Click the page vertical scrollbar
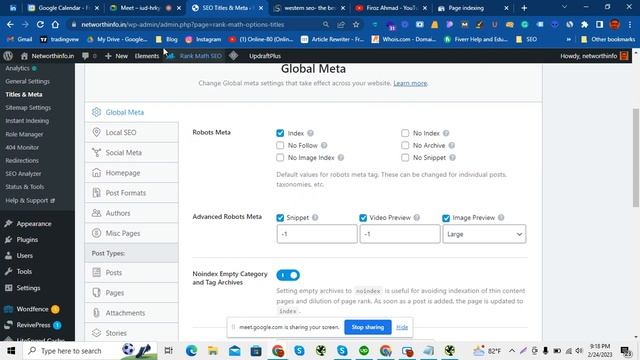Image resolution: width=640 pixels, height=360 pixels. [636, 157]
